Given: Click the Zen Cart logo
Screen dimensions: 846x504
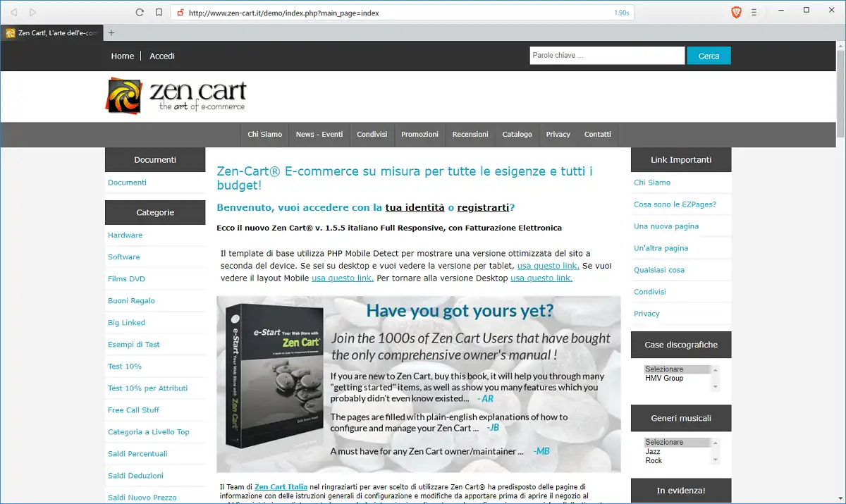Looking at the screenshot, I should (176, 97).
